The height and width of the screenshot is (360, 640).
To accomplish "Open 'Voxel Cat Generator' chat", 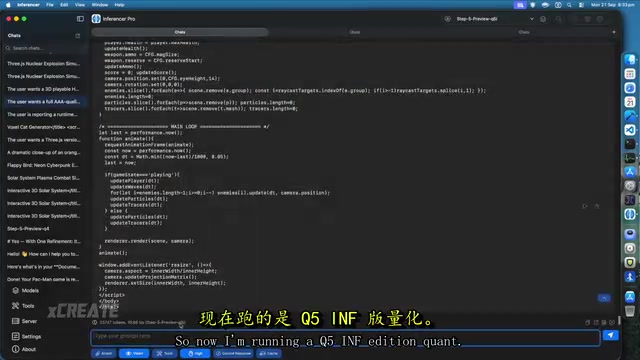I will (x=43, y=127).
